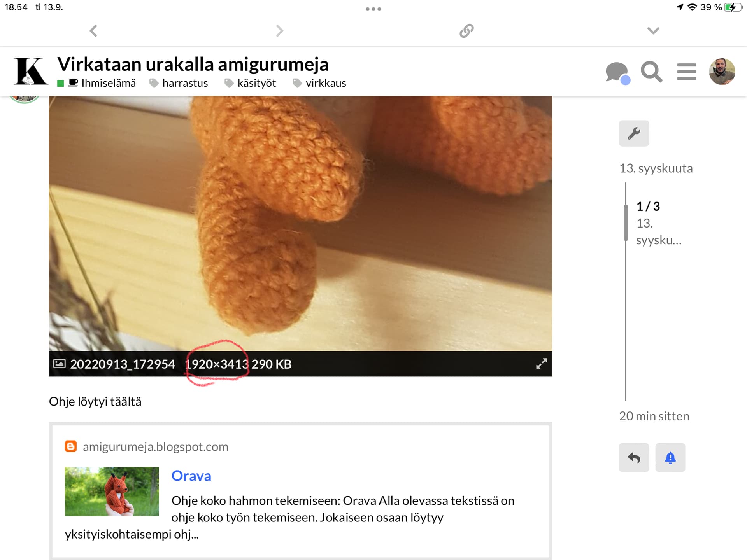Screen dimensions: 747x560
Task: Open user profile avatar menu
Action: pyautogui.click(x=722, y=72)
